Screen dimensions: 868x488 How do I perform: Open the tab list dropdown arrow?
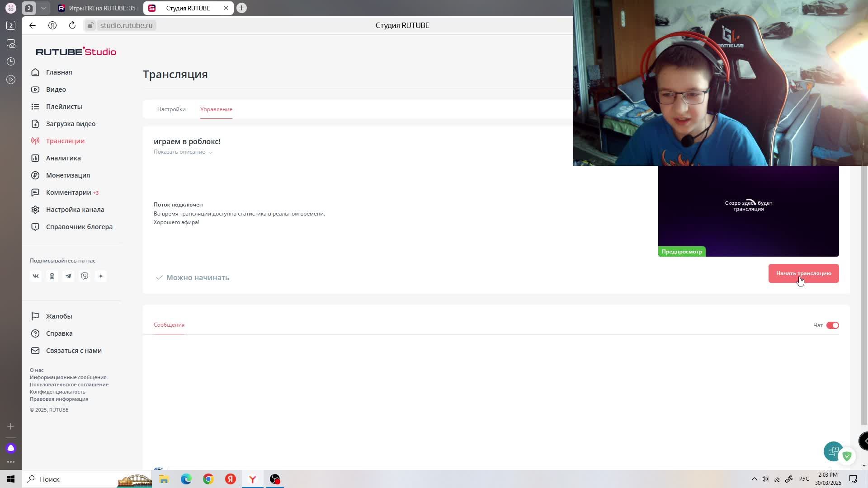[x=43, y=8]
